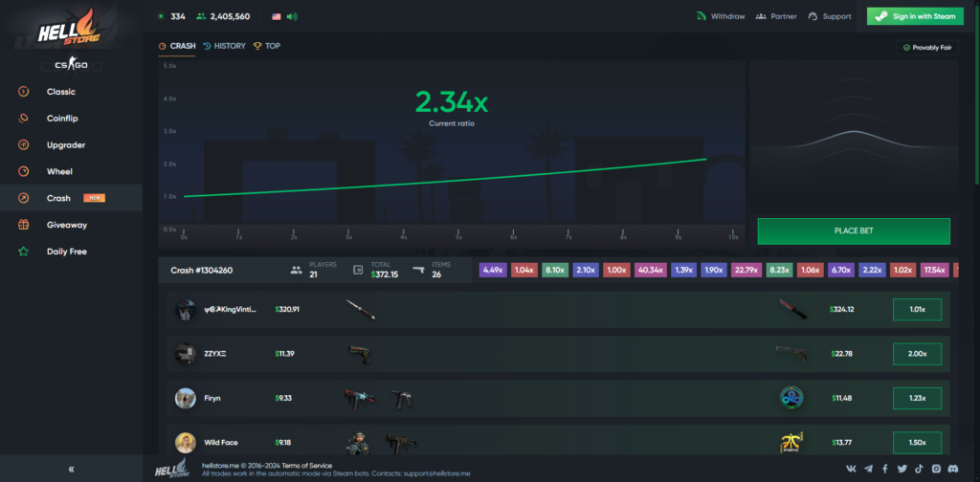Click the 1.50x cashout badge
This screenshot has width=980, height=482.
[x=917, y=442]
